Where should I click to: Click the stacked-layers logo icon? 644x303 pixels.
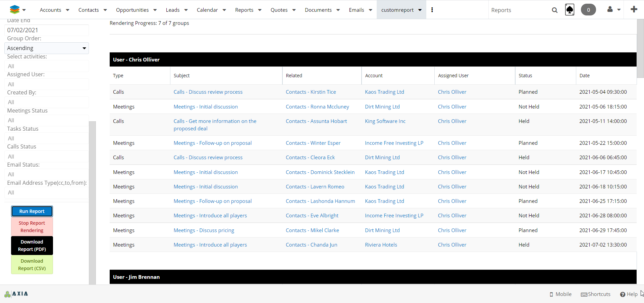pos(15,10)
